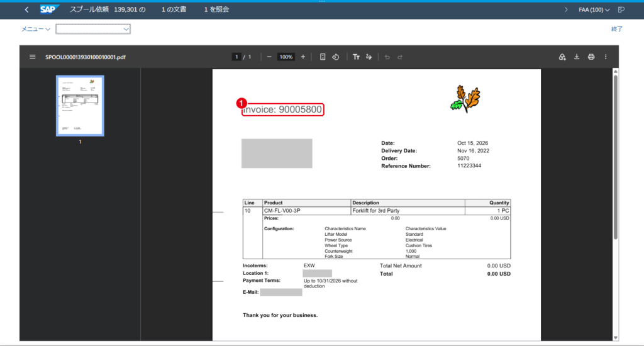Screen dimensions: 644x346
Task: Click the Invoice: 90005800 heading
Action: click(x=282, y=109)
